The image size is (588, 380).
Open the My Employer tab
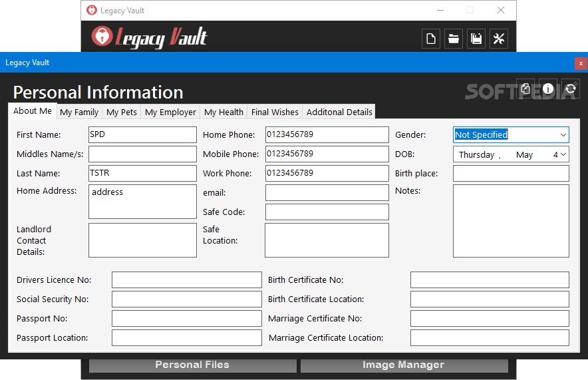[x=171, y=112]
